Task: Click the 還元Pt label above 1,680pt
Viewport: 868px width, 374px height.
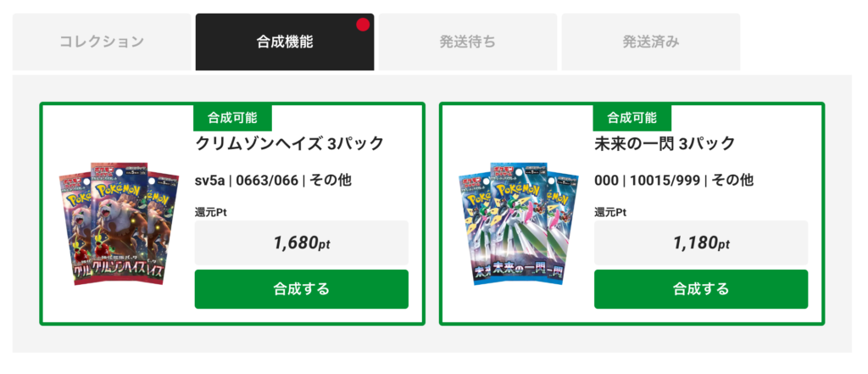Action: [211, 212]
